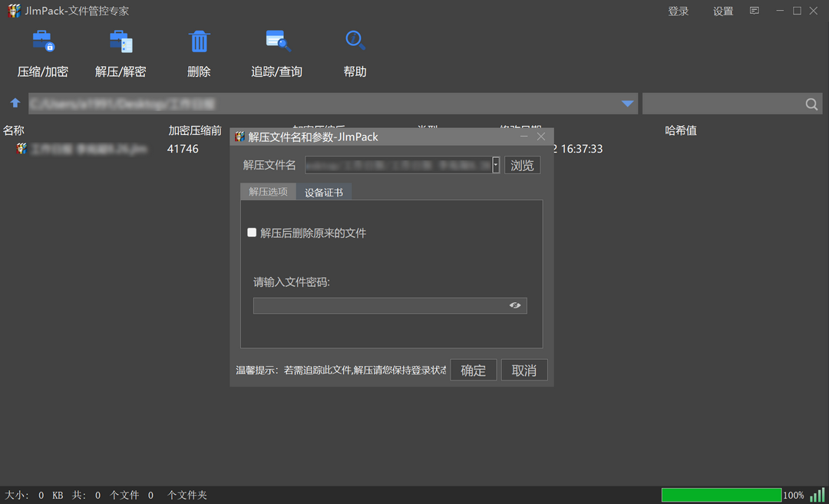Select the 解压/解密 decryption tool
Image resolution: width=829 pixels, height=504 pixels.
click(120, 51)
